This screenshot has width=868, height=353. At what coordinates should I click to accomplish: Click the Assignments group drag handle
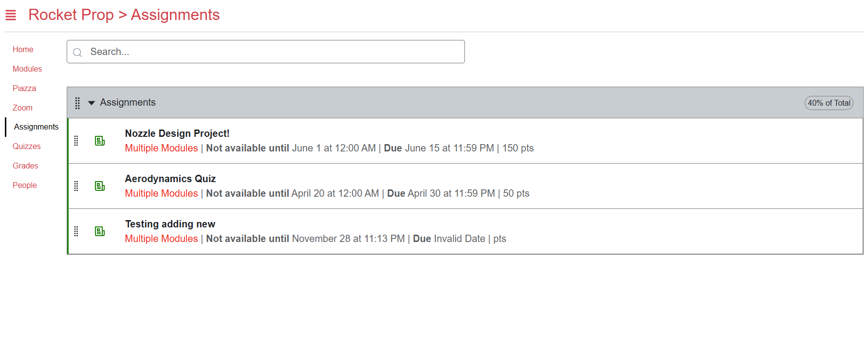pos(77,103)
